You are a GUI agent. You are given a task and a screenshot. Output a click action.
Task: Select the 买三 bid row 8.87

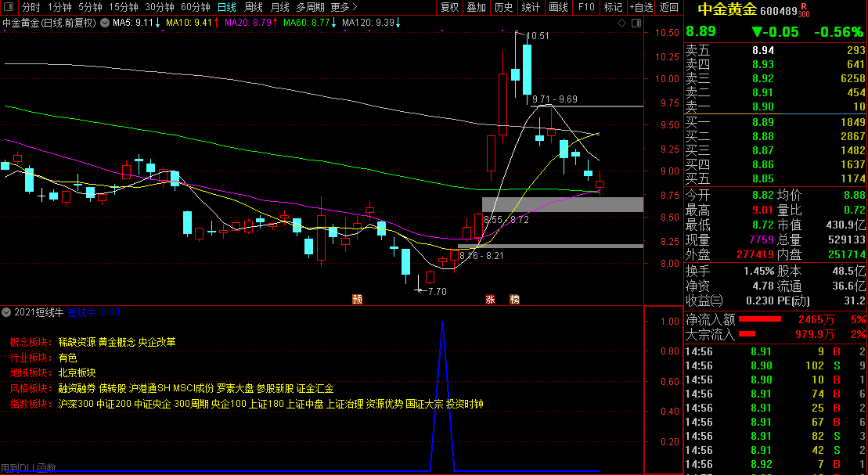coord(775,150)
